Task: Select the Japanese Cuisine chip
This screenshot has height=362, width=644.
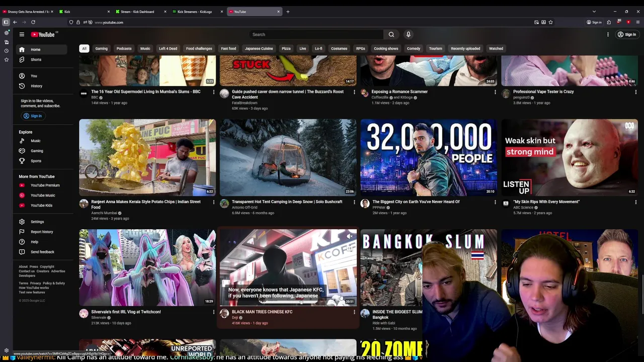Action: coord(259,49)
